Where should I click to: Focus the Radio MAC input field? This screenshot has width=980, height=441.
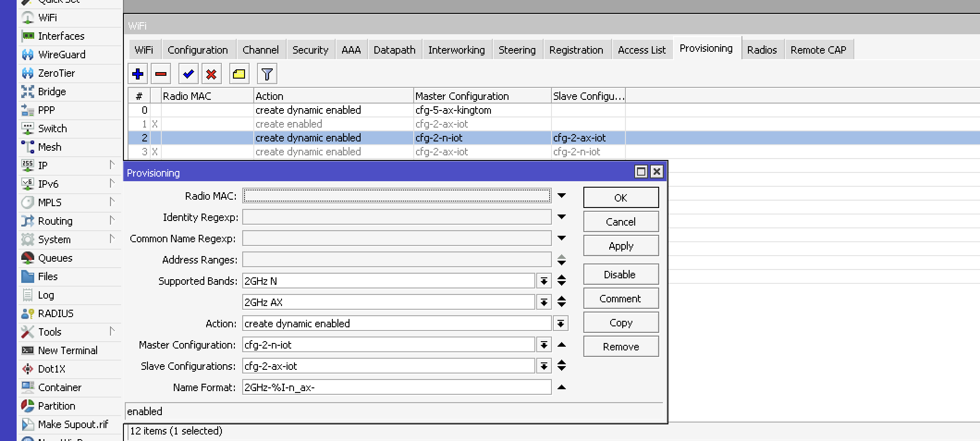pyautogui.click(x=397, y=196)
